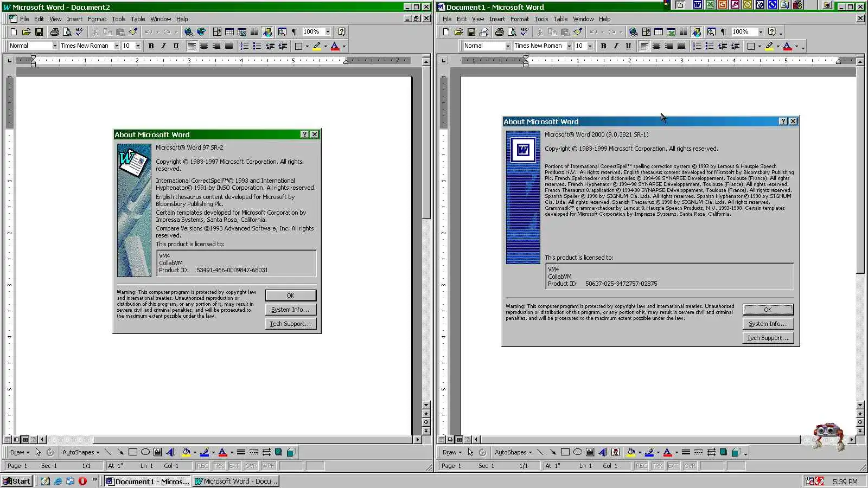Viewport: 868px width, 488px height.
Task: Toggle Center alignment in the Word 97 window
Action: [x=204, y=46]
